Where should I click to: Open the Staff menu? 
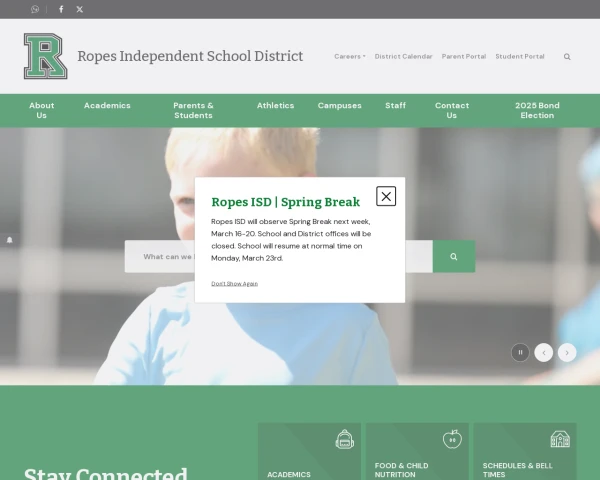pos(395,106)
